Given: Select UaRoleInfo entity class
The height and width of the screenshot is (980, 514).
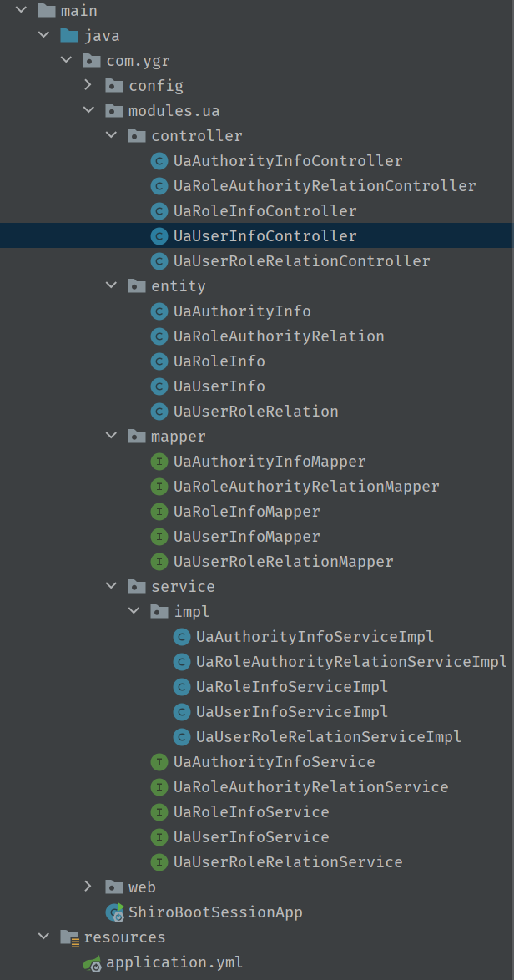Looking at the screenshot, I should (219, 361).
